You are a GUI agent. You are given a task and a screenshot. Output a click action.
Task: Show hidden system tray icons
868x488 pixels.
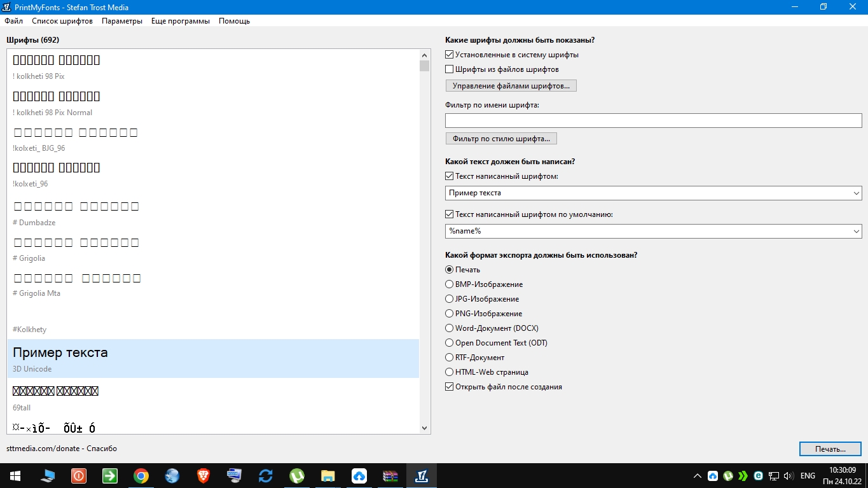point(698,476)
